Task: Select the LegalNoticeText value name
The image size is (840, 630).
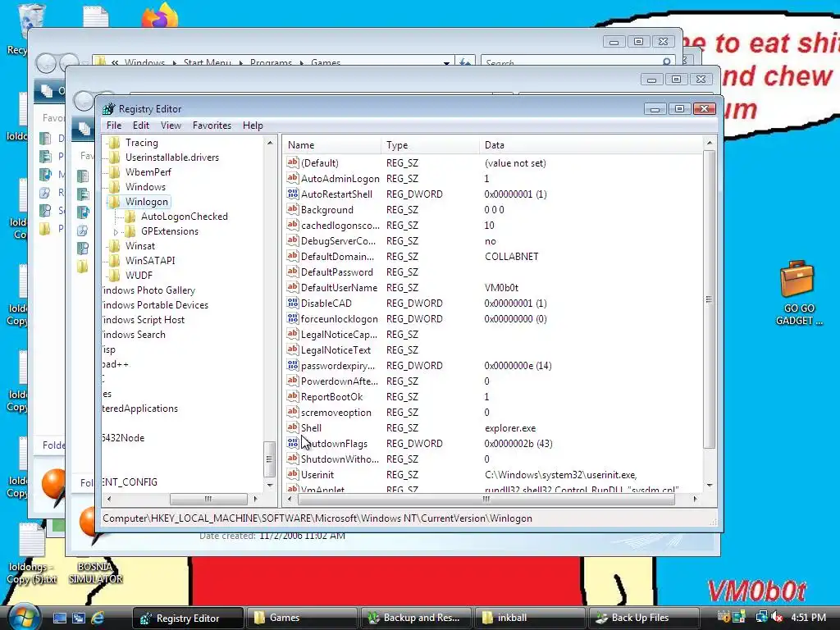Action: click(336, 349)
